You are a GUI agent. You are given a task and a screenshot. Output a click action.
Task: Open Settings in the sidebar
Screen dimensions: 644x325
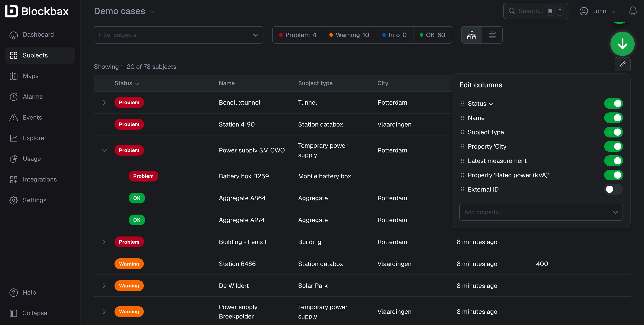tap(40, 200)
